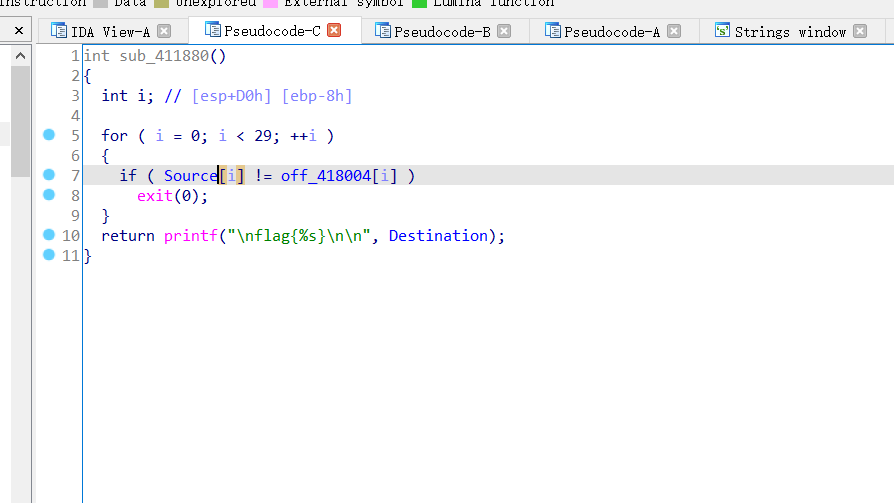Switch to the IDA View-A tab
The width and height of the screenshot is (894, 503).
111,31
